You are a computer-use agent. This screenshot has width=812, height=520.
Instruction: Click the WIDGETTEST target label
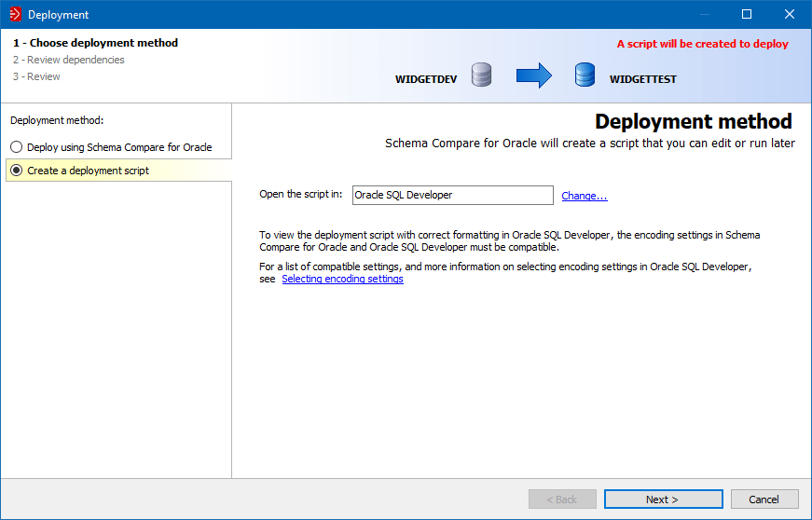pos(642,79)
